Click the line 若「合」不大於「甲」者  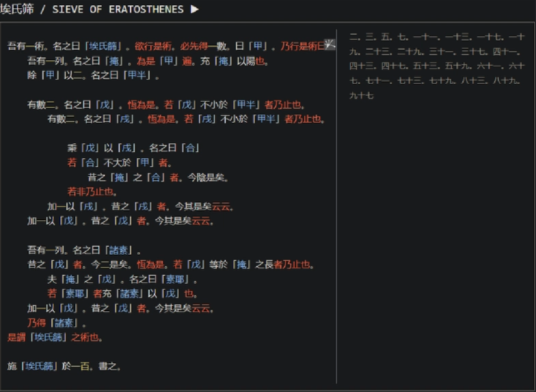click(120, 163)
